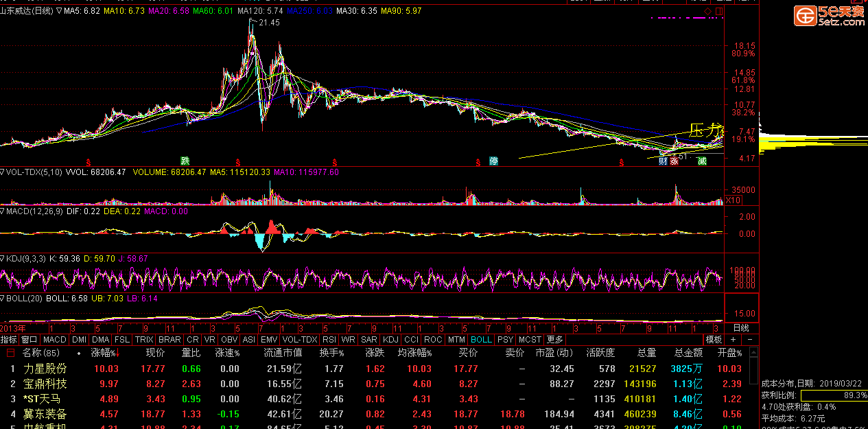Click the red list icon beside 名称
Viewport: 868px width, 429px height.
[10, 353]
